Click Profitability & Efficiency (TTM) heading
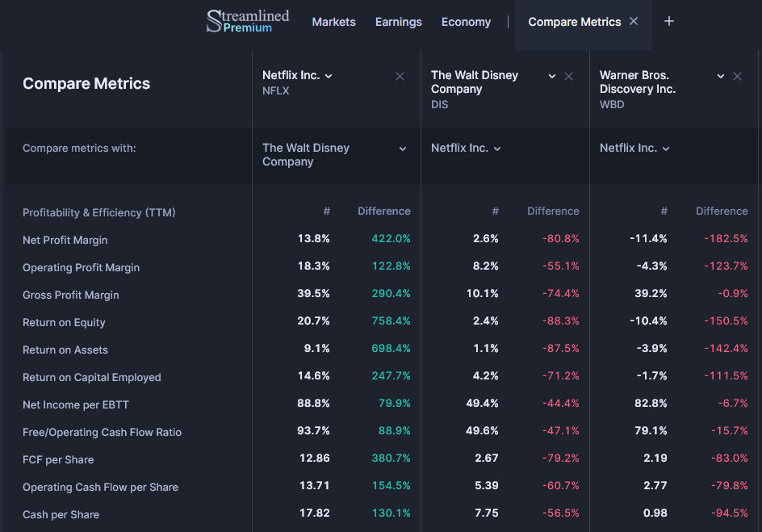The image size is (762, 532). tap(99, 213)
